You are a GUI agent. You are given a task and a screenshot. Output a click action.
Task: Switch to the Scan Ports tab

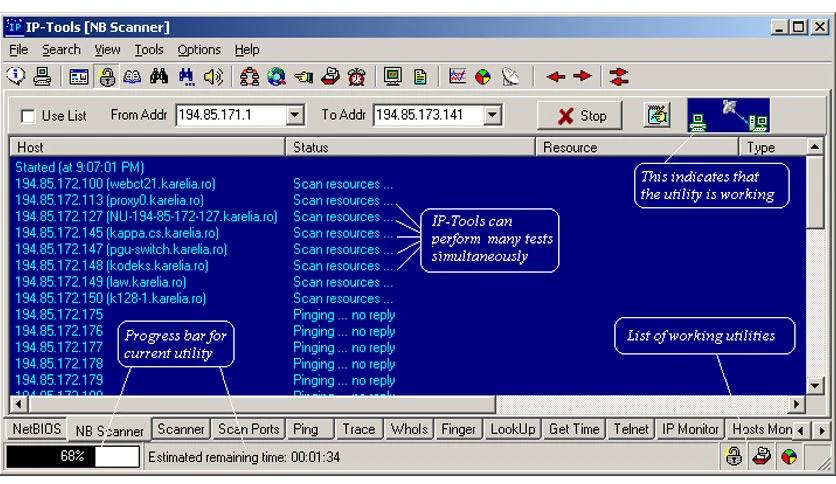(248, 429)
